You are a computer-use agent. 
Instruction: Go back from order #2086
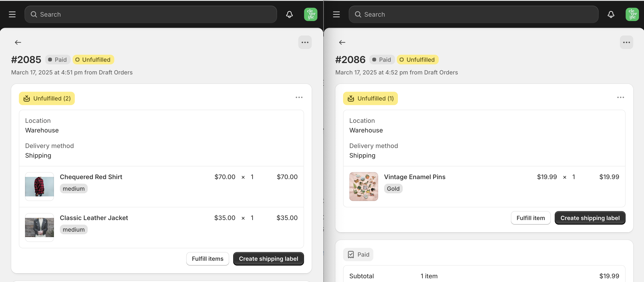(342, 42)
